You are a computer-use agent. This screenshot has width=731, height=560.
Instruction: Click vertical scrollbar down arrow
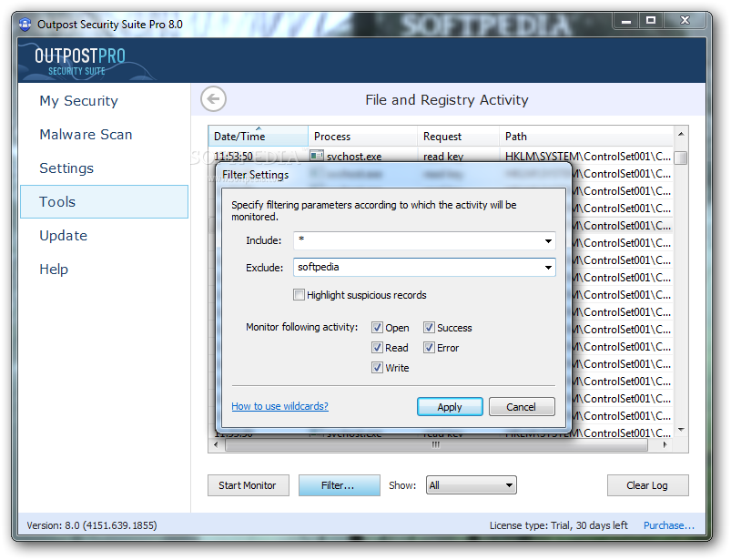pyautogui.click(x=681, y=430)
